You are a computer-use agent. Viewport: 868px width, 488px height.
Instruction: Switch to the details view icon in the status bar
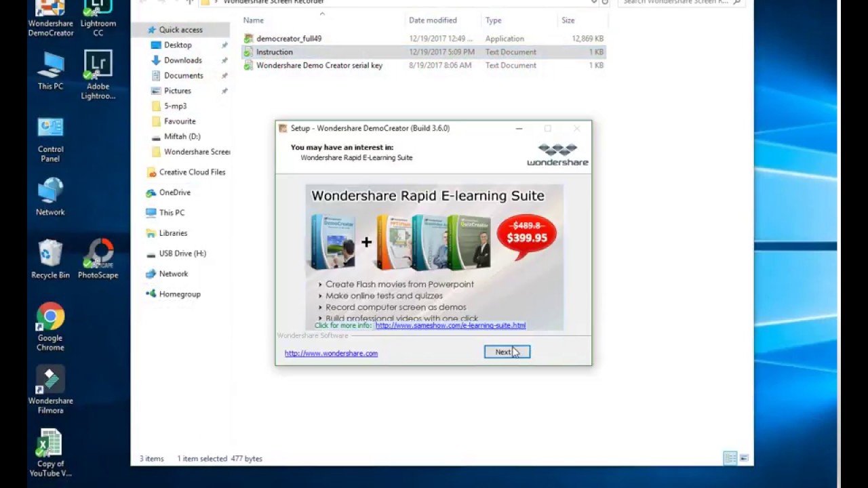(x=730, y=458)
